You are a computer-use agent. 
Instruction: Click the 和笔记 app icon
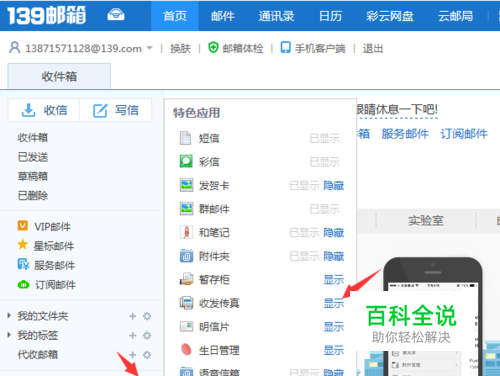pos(186,232)
